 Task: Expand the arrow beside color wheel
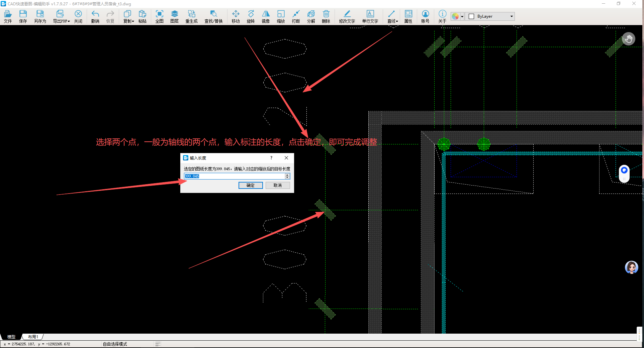[x=462, y=16]
